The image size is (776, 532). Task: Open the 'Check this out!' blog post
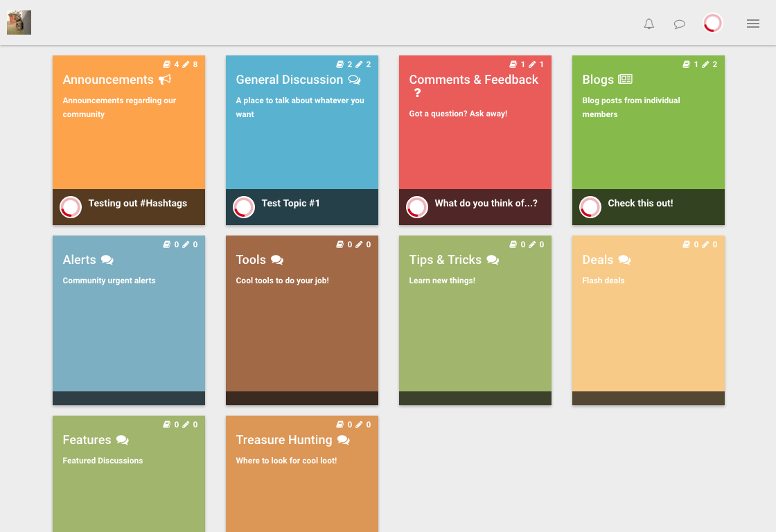tap(640, 204)
